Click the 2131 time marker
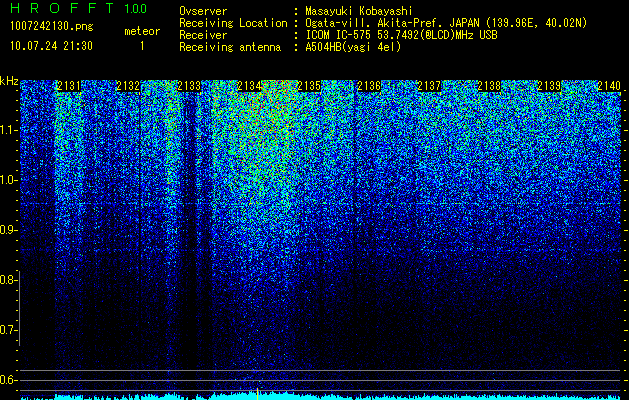This screenshot has width=629, height=400. coord(69,86)
